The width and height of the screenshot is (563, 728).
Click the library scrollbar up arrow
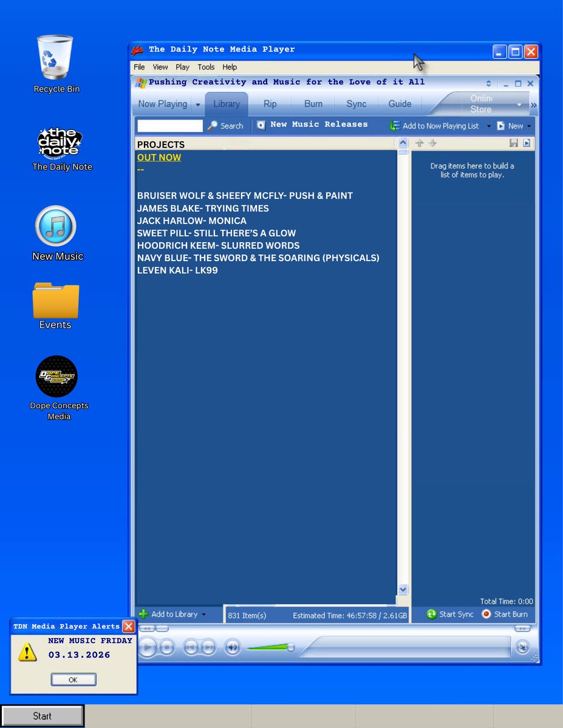[x=403, y=143]
